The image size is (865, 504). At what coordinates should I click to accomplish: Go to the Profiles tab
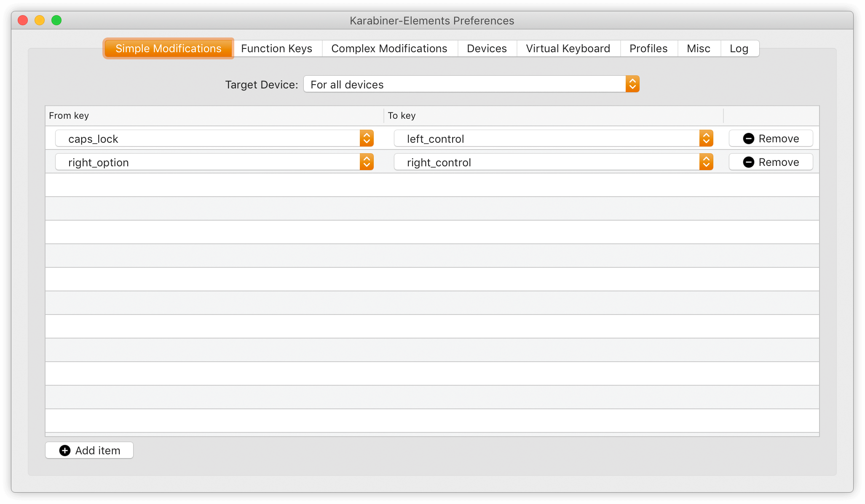(x=648, y=48)
